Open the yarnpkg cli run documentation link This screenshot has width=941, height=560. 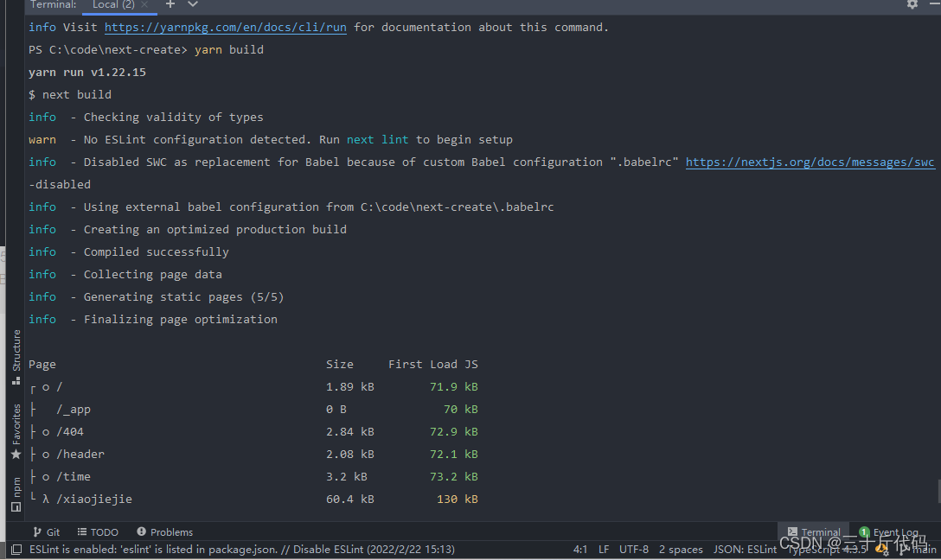225,27
